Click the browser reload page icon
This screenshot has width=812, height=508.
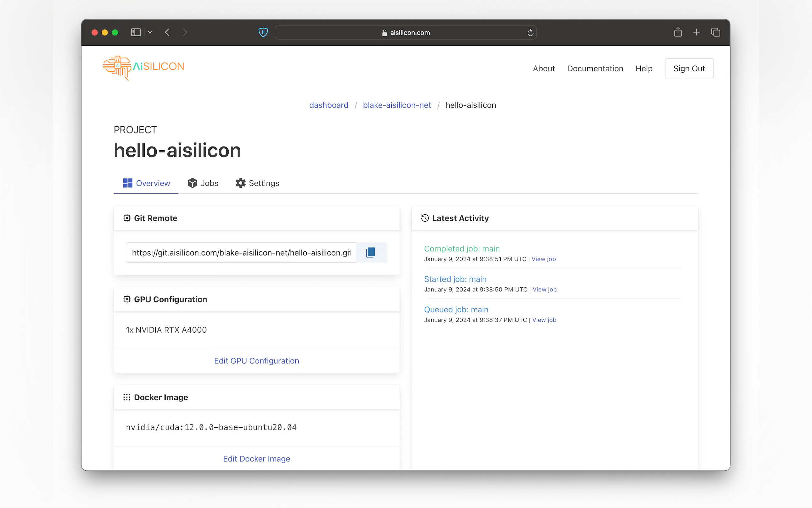(530, 33)
